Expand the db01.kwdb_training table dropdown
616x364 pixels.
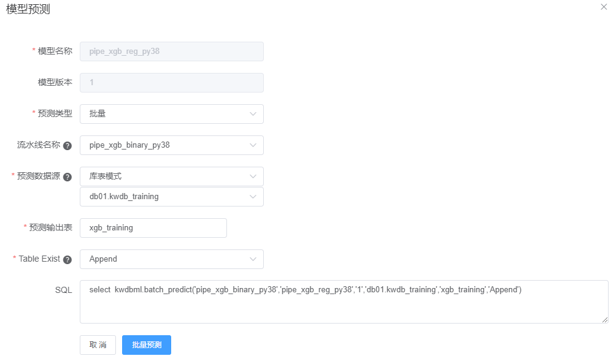pos(171,197)
